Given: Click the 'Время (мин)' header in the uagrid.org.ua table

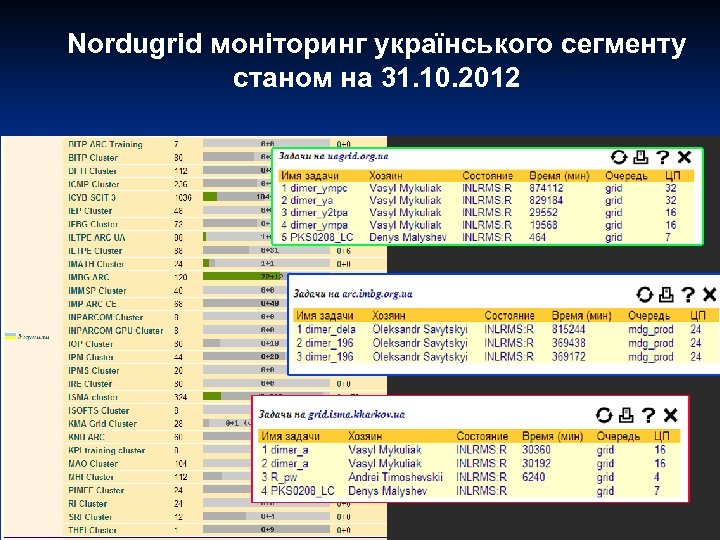Looking at the screenshot, I should tap(559, 176).
